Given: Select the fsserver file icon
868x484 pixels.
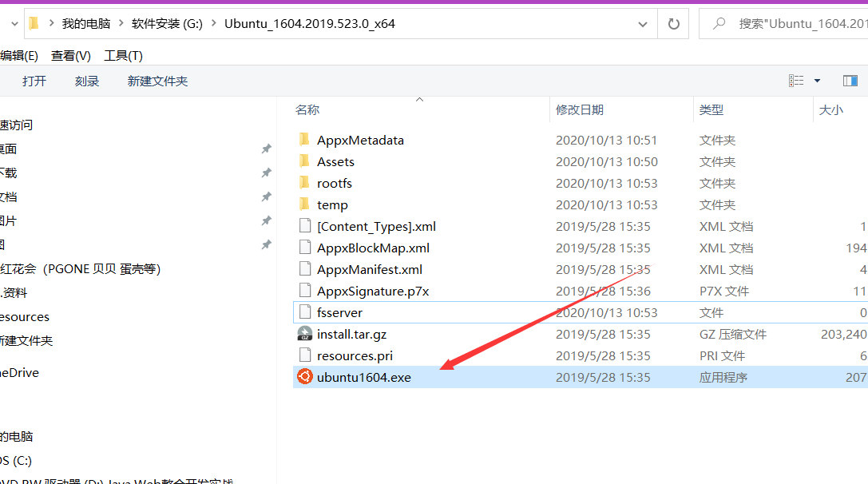Looking at the screenshot, I should click(x=304, y=311).
